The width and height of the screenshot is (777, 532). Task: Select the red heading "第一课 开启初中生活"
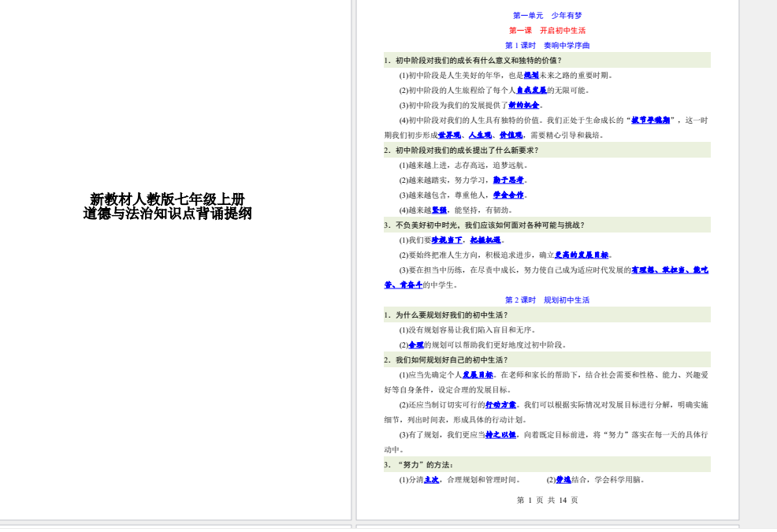(547, 31)
